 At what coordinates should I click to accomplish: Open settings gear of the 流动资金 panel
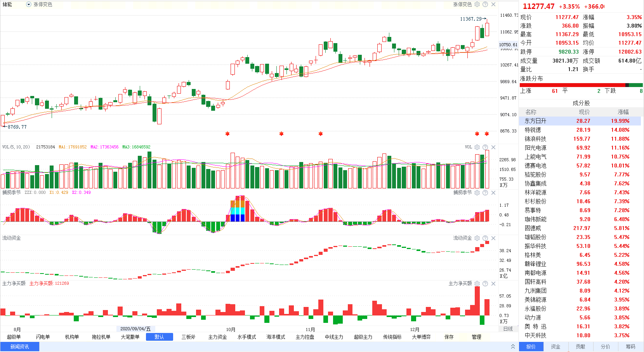point(477,238)
